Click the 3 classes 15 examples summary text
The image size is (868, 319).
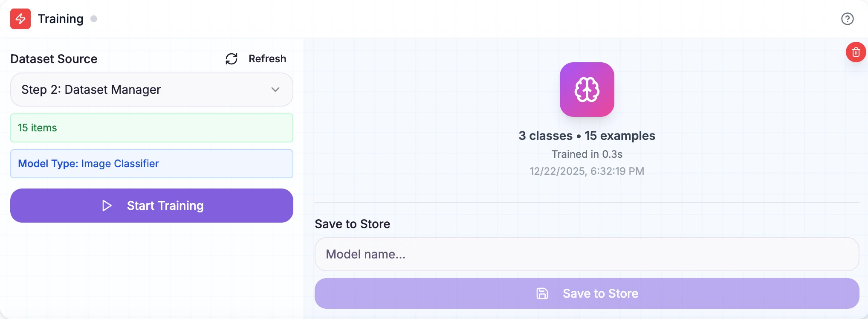587,136
